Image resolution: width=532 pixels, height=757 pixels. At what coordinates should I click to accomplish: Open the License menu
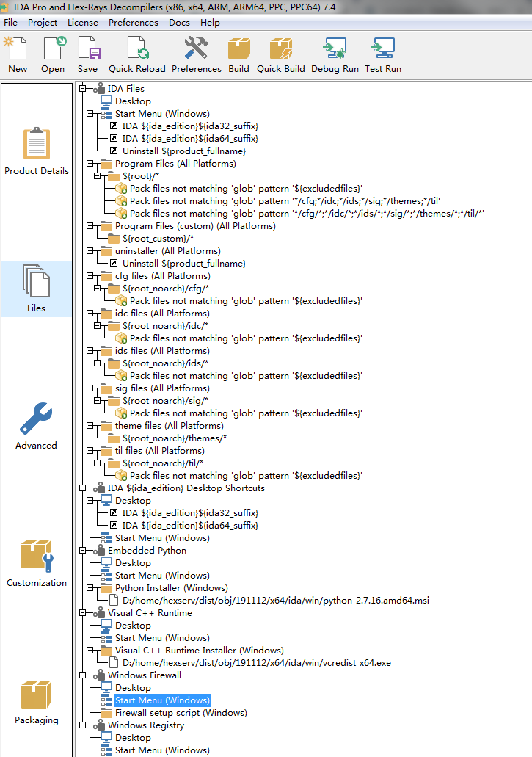[83, 23]
